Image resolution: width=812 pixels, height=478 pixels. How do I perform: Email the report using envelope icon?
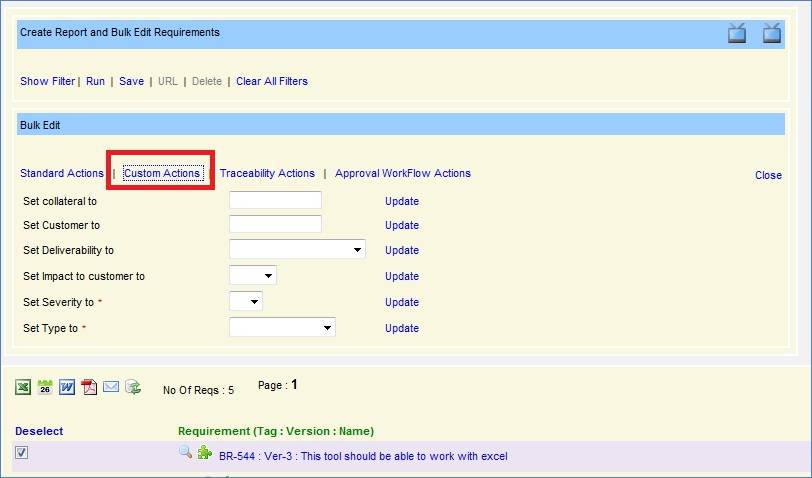[x=111, y=387]
